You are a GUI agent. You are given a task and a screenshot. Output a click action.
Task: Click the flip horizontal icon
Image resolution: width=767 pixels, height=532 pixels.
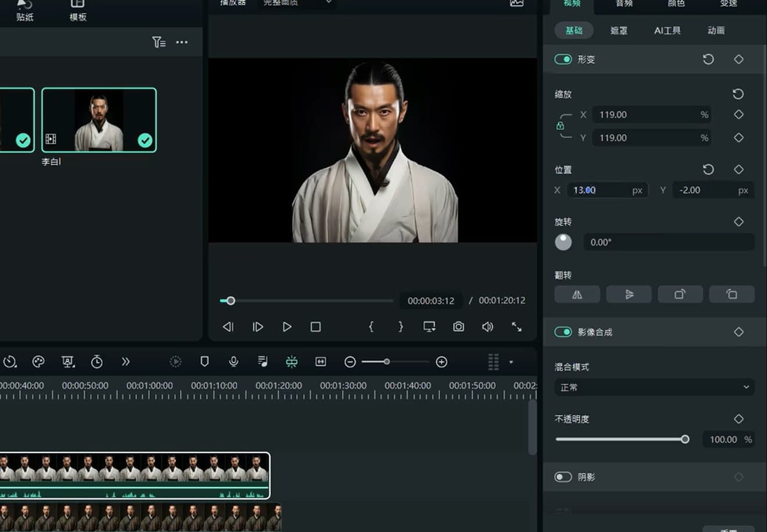577,294
